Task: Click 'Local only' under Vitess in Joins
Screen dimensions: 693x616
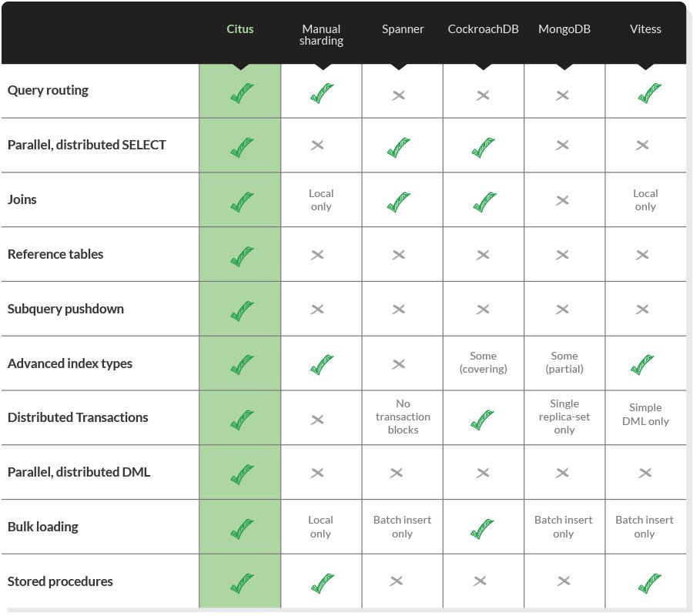Action: point(645,200)
